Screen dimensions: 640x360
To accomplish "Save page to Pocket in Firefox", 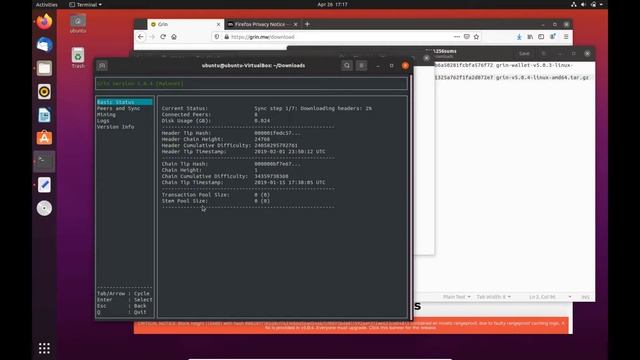I will [x=467, y=37].
